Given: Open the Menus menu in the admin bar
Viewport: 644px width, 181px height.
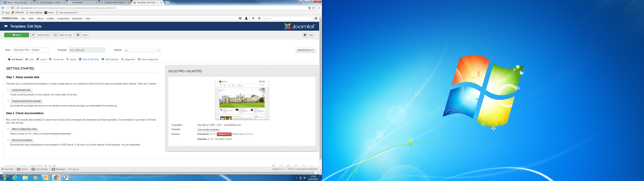Looking at the screenshot, I should pos(40,18).
